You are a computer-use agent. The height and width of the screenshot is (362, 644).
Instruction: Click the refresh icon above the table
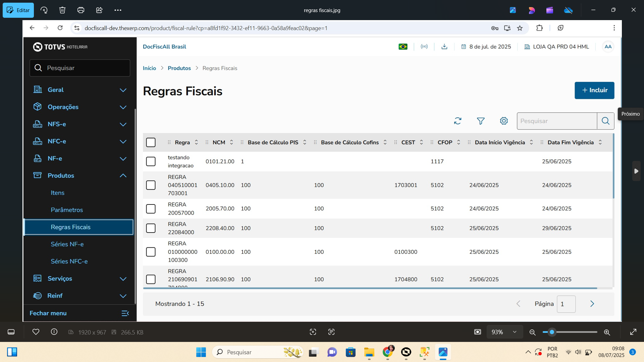[x=458, y=121]
